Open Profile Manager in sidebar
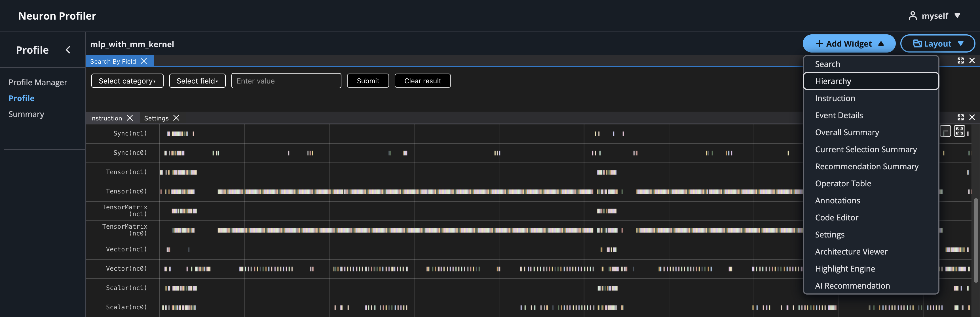Image resolution: width=980 pixels, height=317 pixels. coord(38,82)
